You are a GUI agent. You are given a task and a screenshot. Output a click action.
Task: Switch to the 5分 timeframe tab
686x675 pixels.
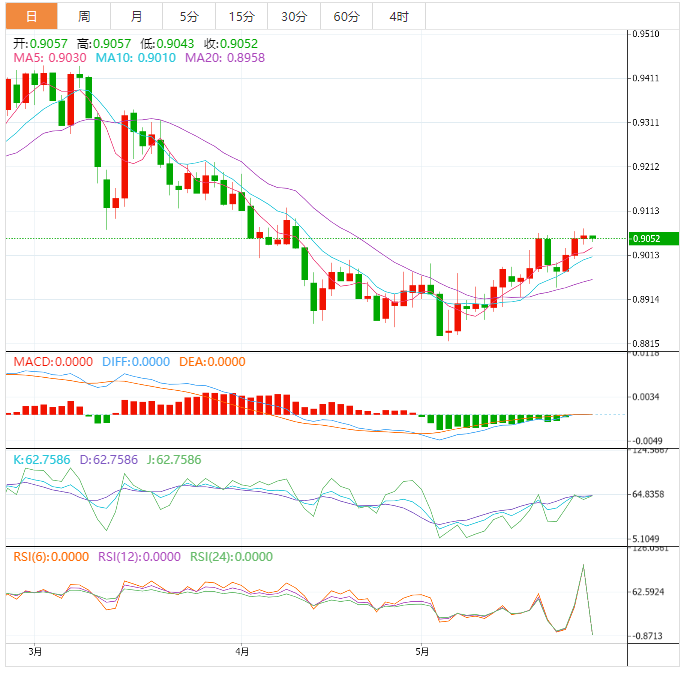pyautogui.click(x=188, y=16)
